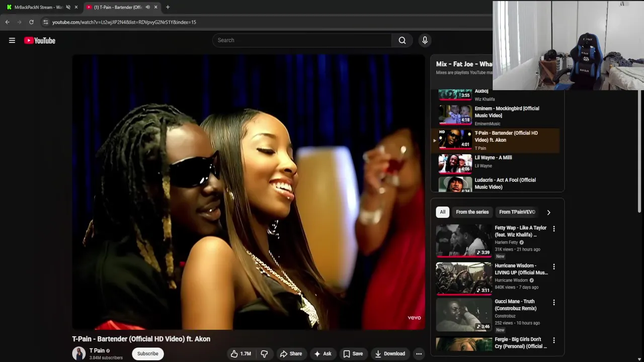Open options menu for the Fetty Wap video
This screenshot has width=644, height=362.
click(x=554, y=229)
